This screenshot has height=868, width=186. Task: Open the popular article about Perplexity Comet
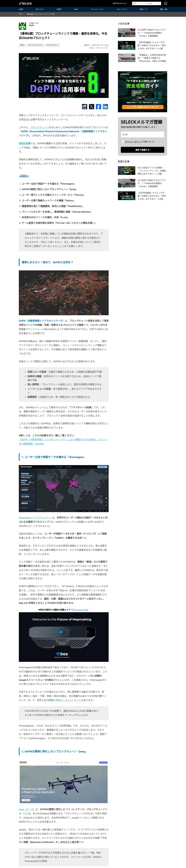click(x=152, y=33)
